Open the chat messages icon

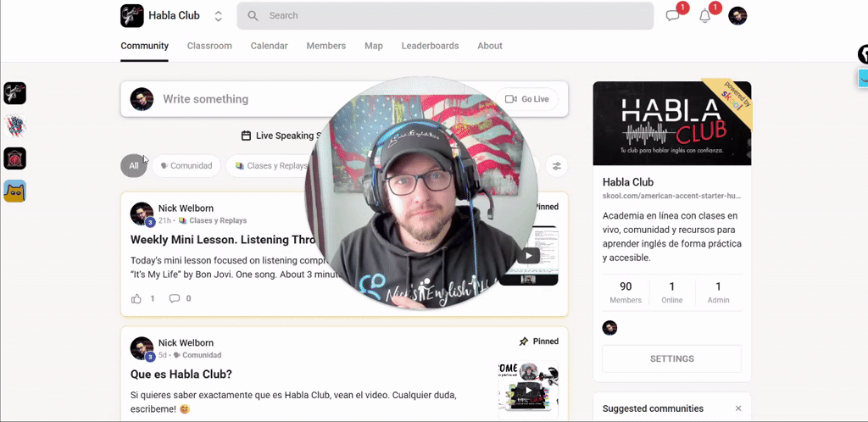[672, 16]
